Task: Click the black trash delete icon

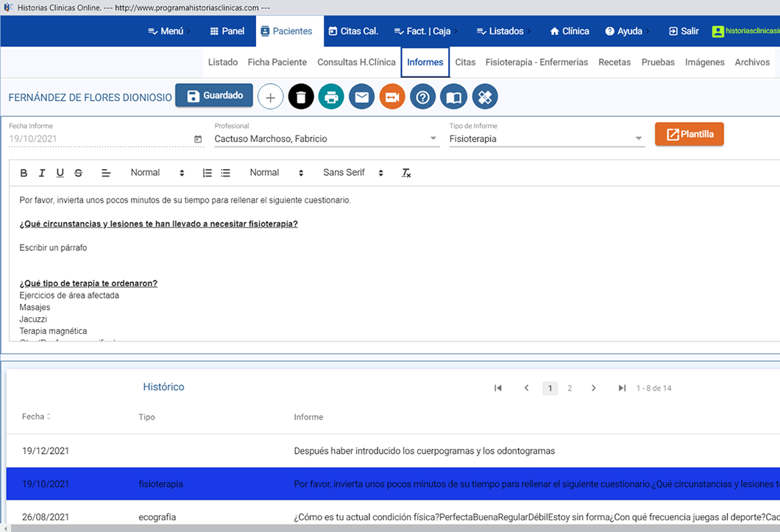Action: (x=301, y=97)
